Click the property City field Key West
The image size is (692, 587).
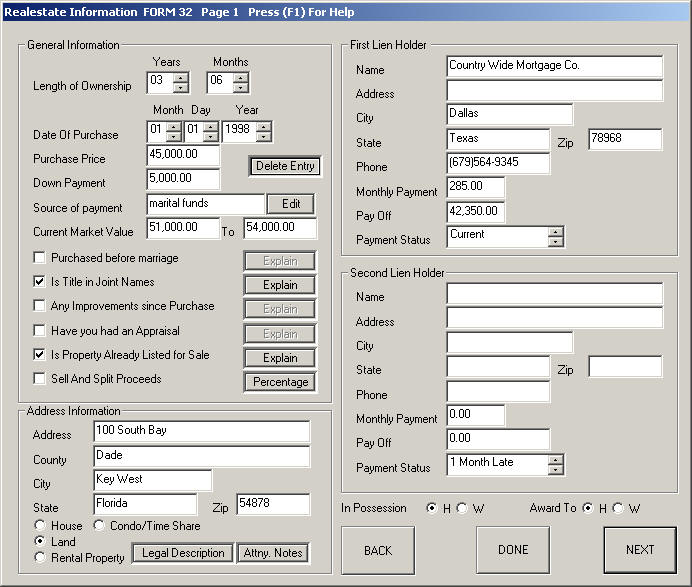(x=153, y=481)
